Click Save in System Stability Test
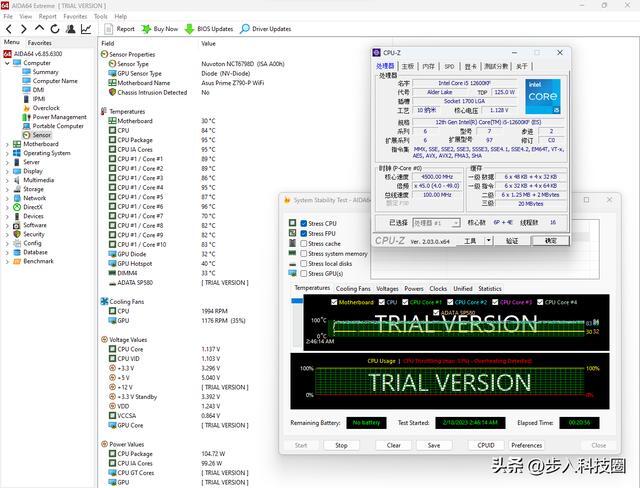 tap(434, 445)
